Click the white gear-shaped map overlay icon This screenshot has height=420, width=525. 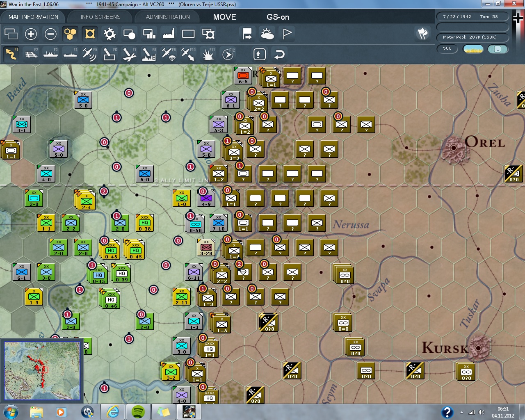110,34
